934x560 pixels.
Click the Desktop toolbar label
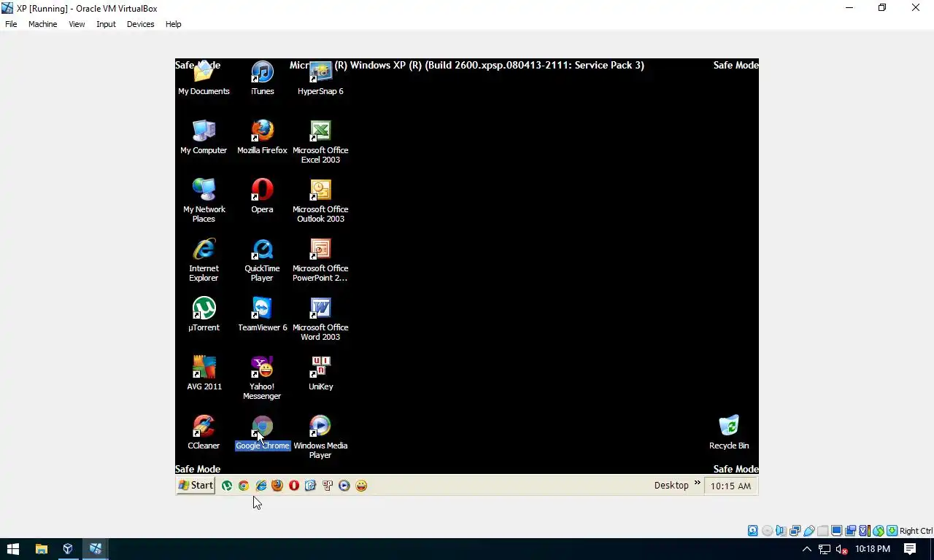coord(671,486)
